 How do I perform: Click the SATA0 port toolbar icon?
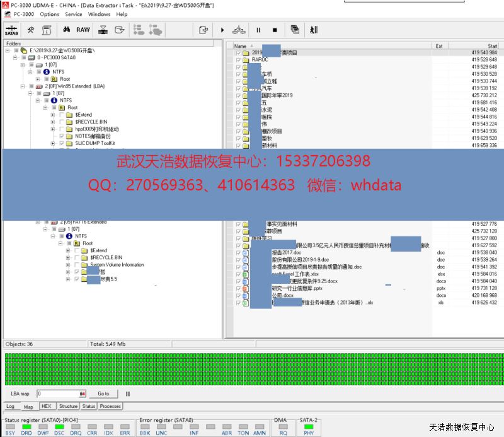coord(11,30)
